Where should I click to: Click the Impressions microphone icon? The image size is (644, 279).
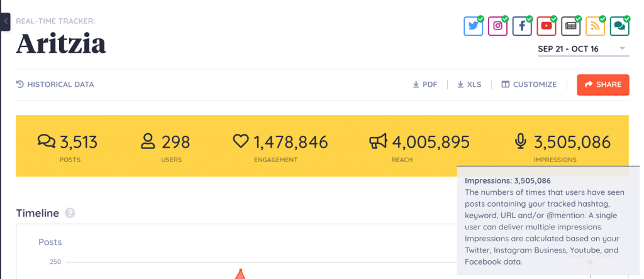(x=520, y=141)
